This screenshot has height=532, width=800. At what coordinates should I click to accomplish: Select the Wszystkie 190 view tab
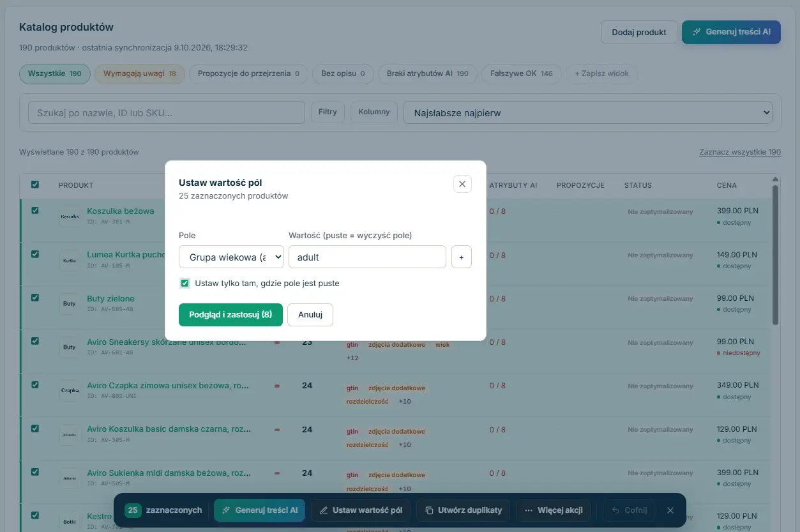point(55,74)
